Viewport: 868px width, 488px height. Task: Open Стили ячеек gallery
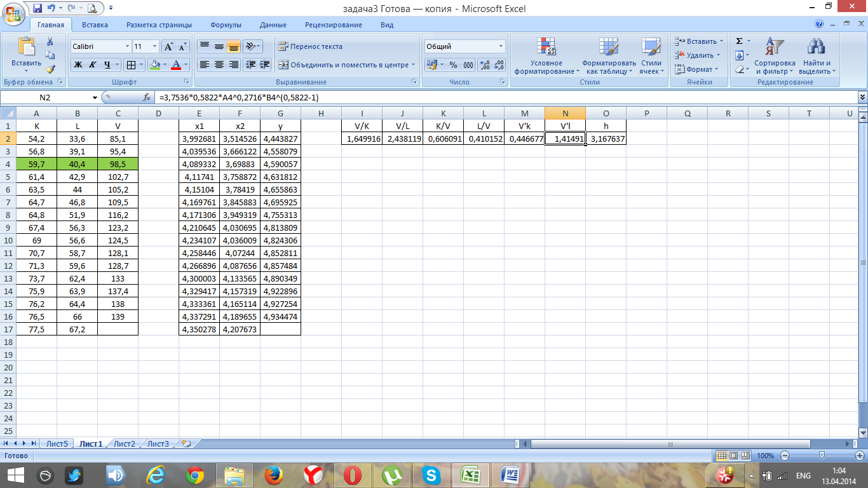(651, 56)
